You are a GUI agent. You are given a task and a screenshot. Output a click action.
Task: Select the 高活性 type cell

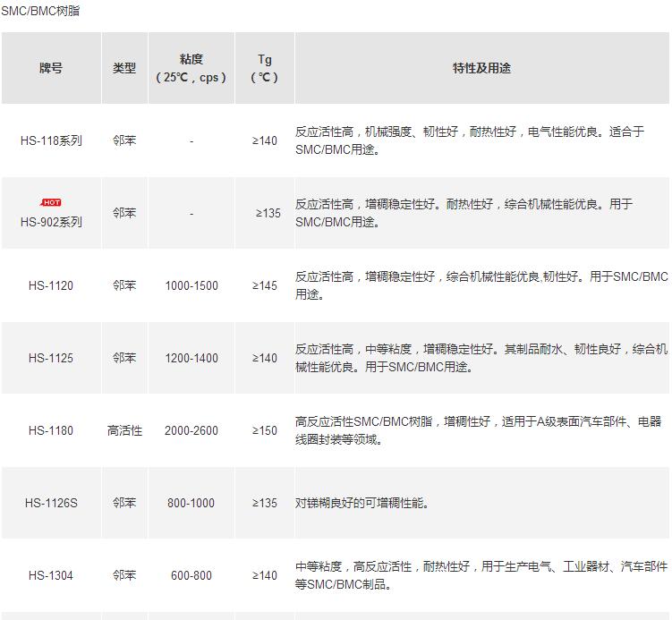tap(124, 430)
